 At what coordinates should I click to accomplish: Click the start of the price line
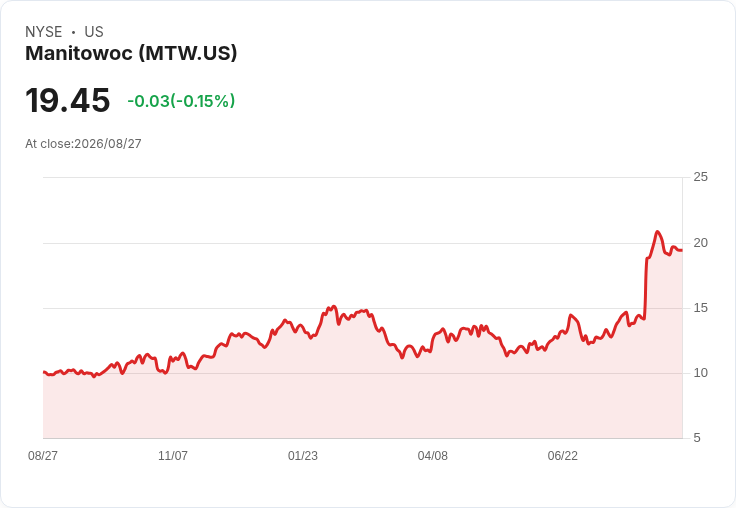pos(44,372)
